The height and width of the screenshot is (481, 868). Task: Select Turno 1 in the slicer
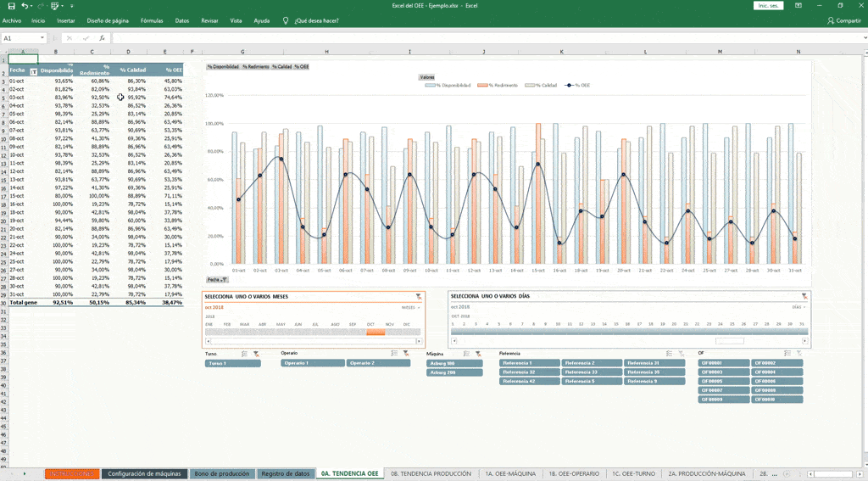coord(233,364)
